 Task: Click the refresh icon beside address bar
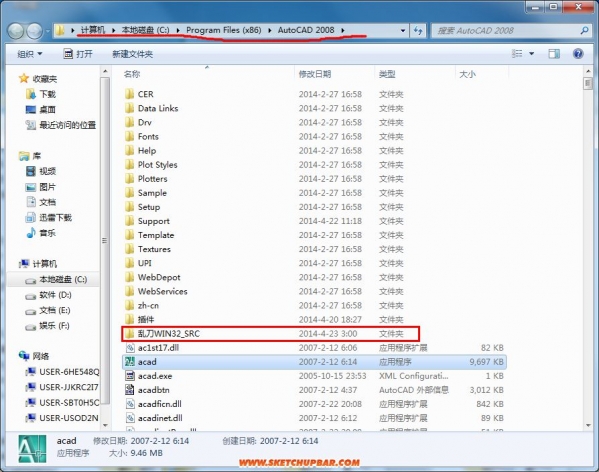coord(418,31)
